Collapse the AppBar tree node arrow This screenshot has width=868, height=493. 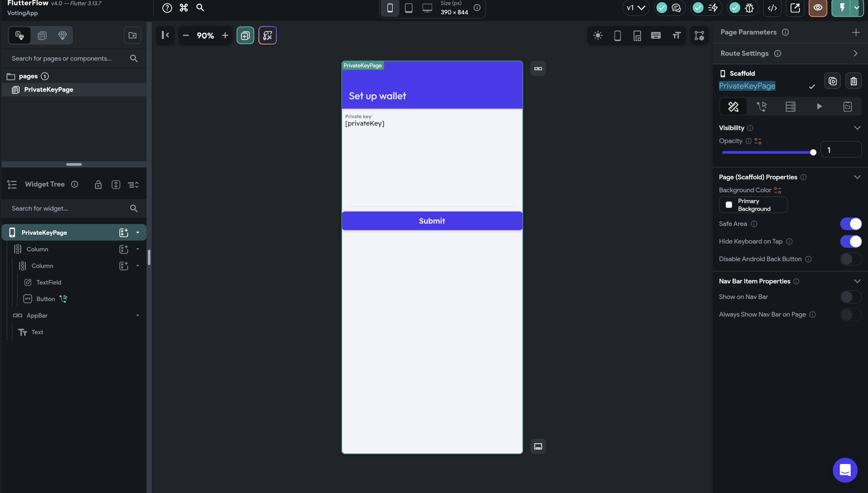pos(138,316)
